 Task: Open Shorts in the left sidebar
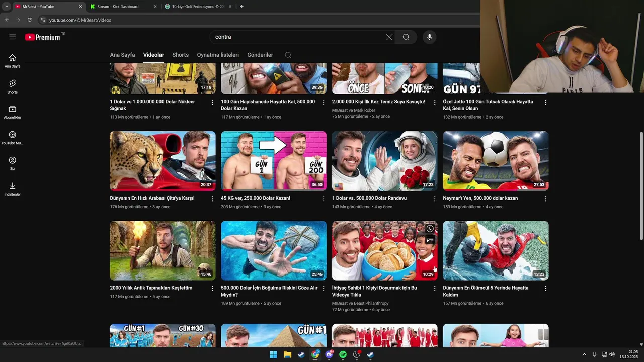point(13,86)
